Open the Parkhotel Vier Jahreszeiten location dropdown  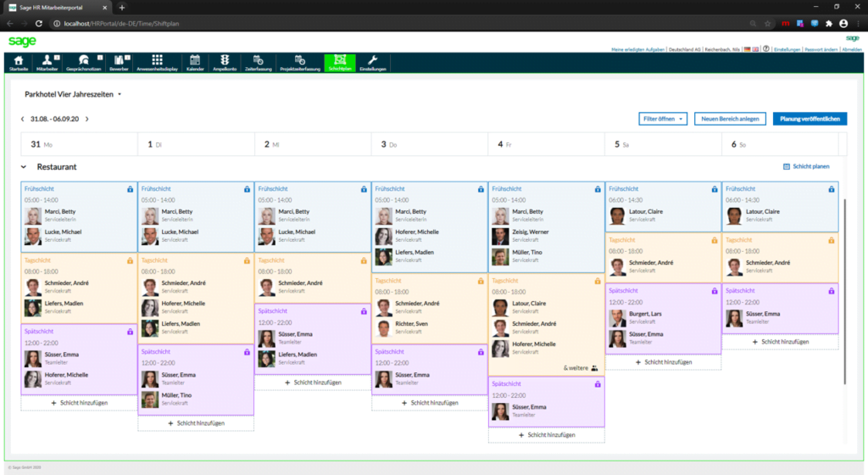point(73,95)
